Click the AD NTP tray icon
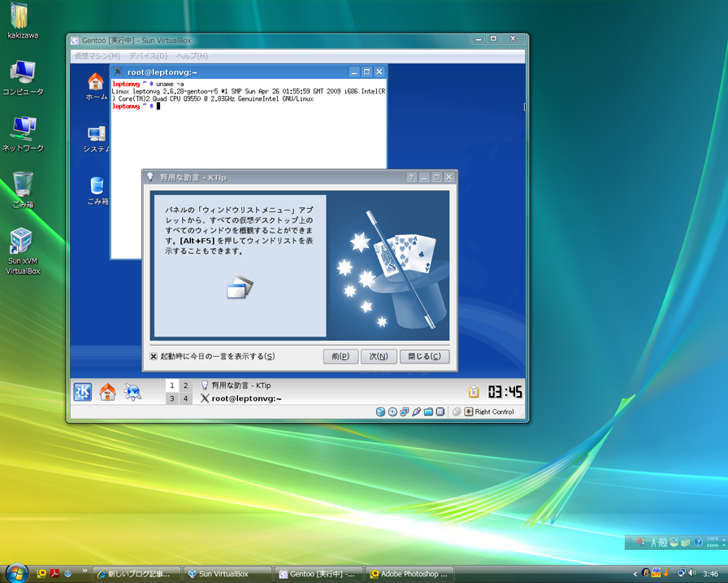The height and width of the screenshot is (583, 728). [x=656, y=572]
